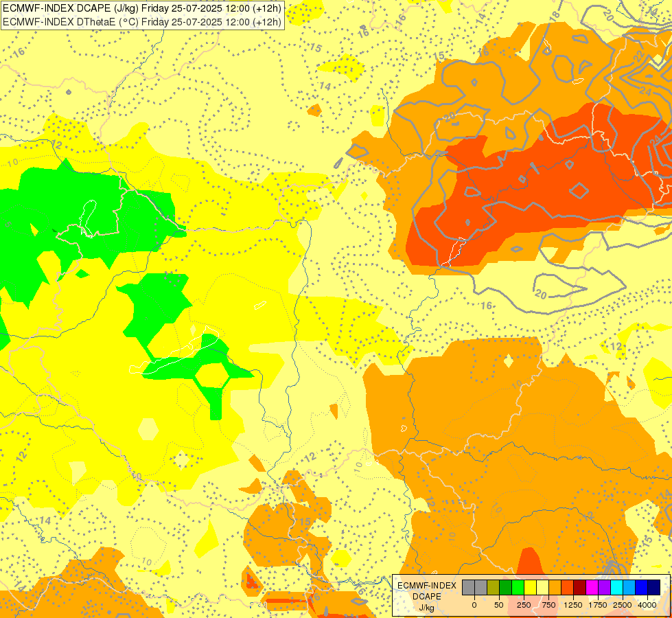
Task: Click the legend value 50
Action: click(x=499, y=605)
